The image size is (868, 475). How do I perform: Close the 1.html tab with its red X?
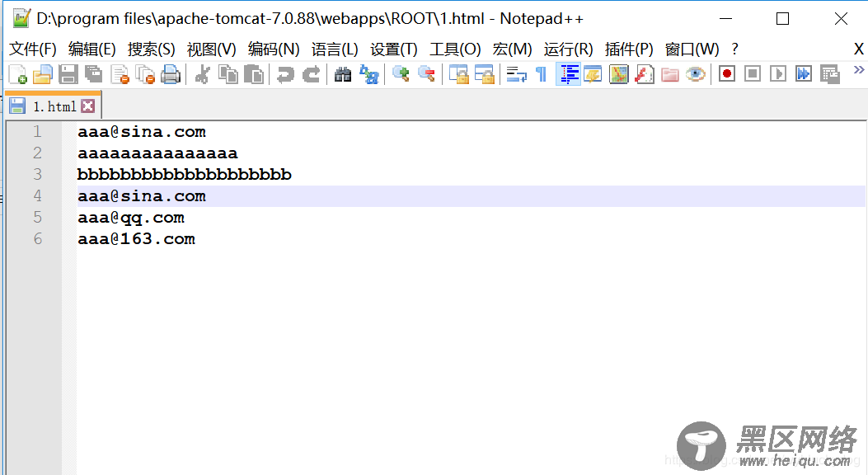pyautogui.click(x=87, y=106)
